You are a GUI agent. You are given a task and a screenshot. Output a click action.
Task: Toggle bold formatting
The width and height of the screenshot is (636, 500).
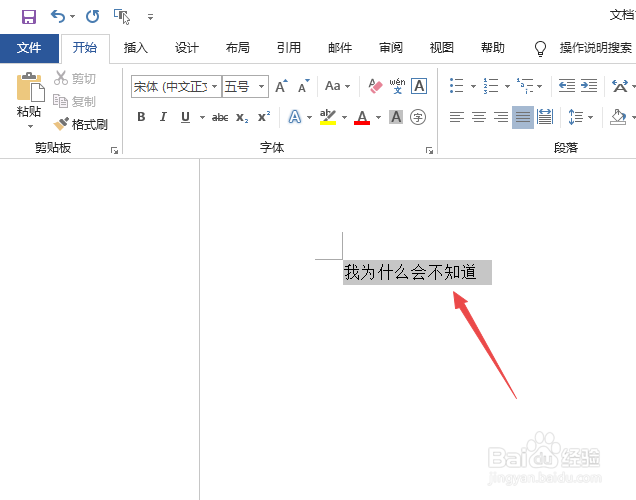(141, 117)
